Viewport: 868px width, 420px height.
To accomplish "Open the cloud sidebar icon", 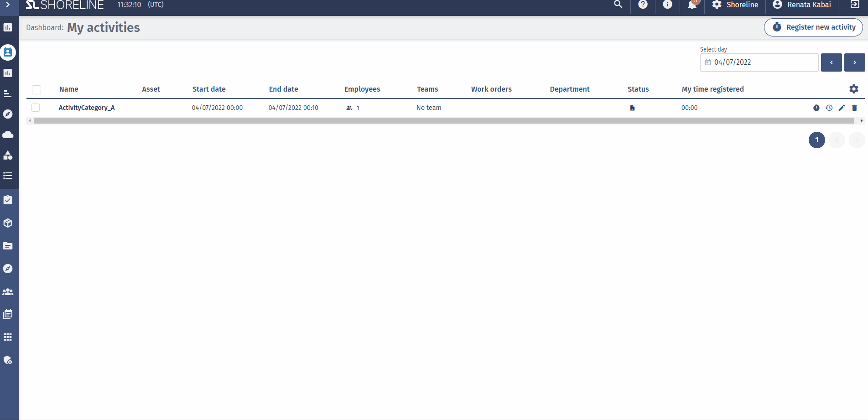I will coord(8,135).
